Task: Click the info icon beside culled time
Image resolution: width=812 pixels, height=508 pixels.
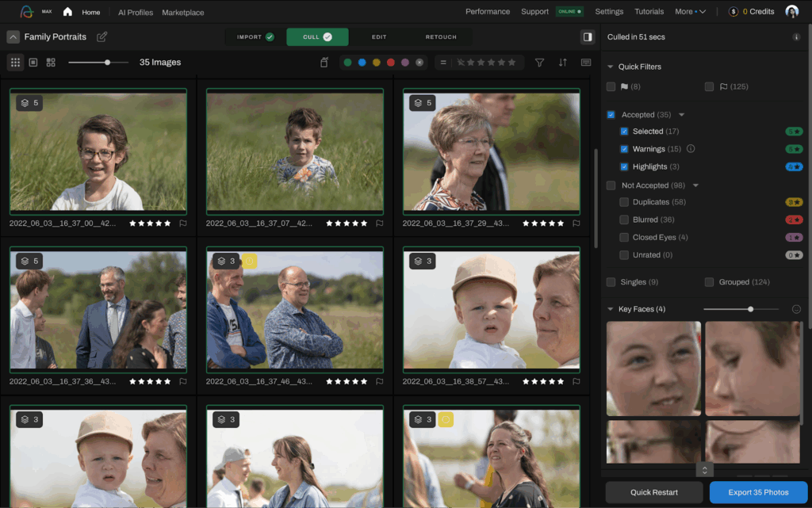Action: tap(796, 37)
